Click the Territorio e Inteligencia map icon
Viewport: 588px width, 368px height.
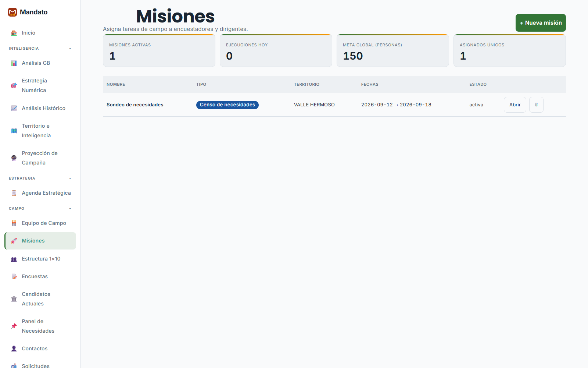[14, 131]
